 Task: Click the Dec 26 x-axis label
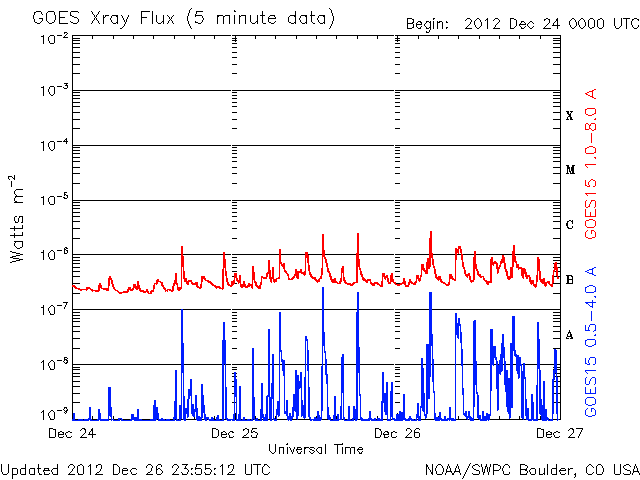[397, 434]
